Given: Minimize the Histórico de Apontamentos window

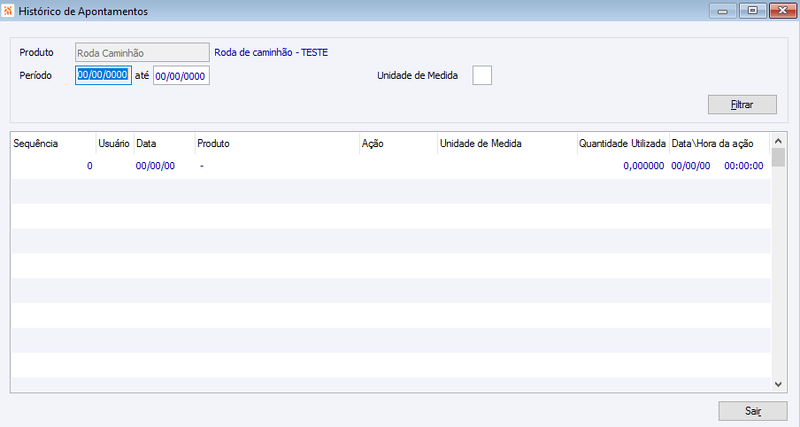Looking at the screenshot, I should click(722, 11).
